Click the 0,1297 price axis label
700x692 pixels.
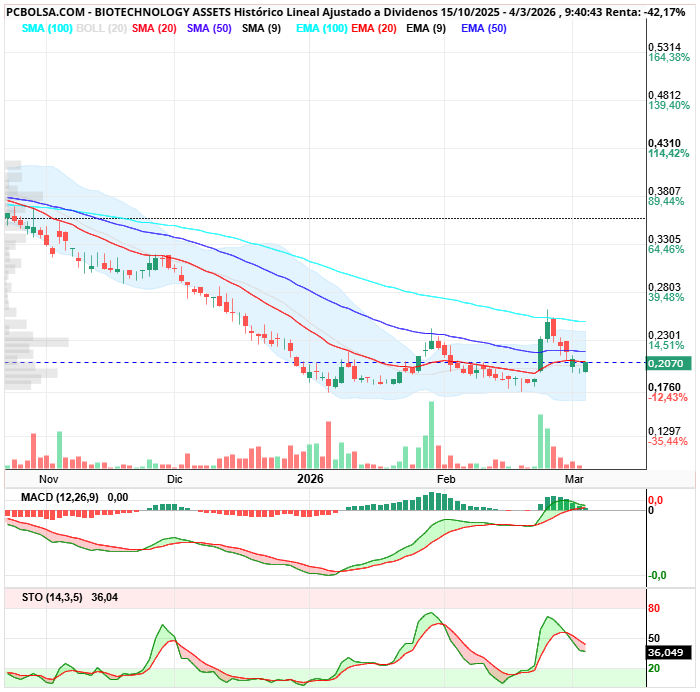(664, 431)
